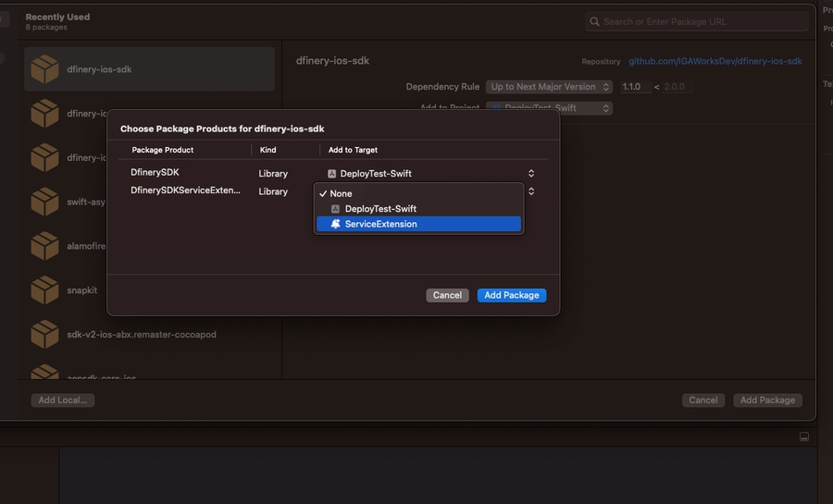Click the magnifying glass search icon
833x504 pixels.
point(595,21)
